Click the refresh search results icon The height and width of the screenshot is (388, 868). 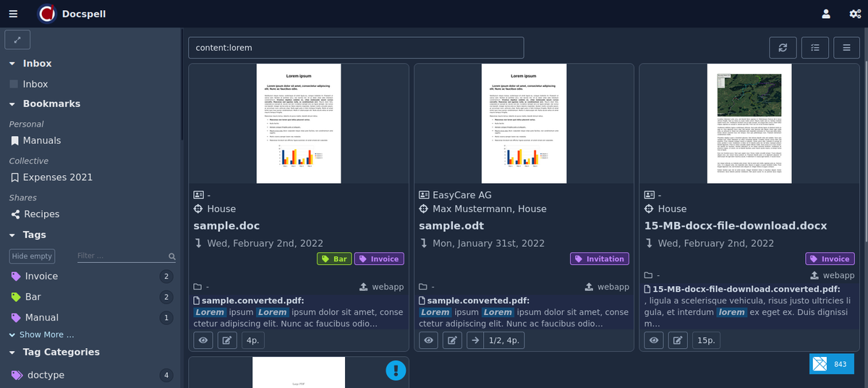783,48
